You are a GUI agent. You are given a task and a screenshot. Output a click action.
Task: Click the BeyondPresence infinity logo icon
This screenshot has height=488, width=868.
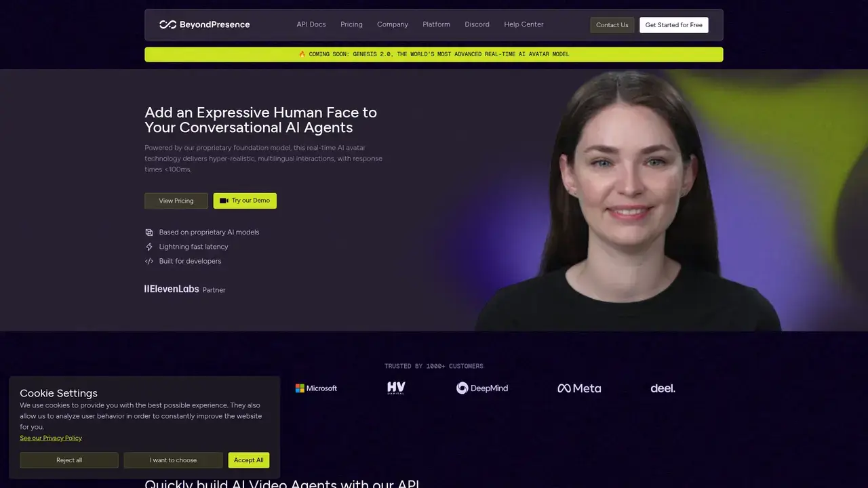coord(167,24)
